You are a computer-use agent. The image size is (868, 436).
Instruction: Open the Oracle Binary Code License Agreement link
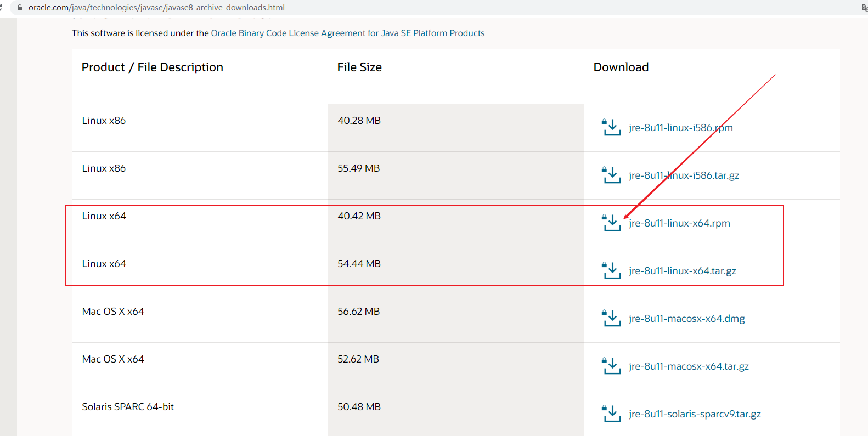click(348, 33)
